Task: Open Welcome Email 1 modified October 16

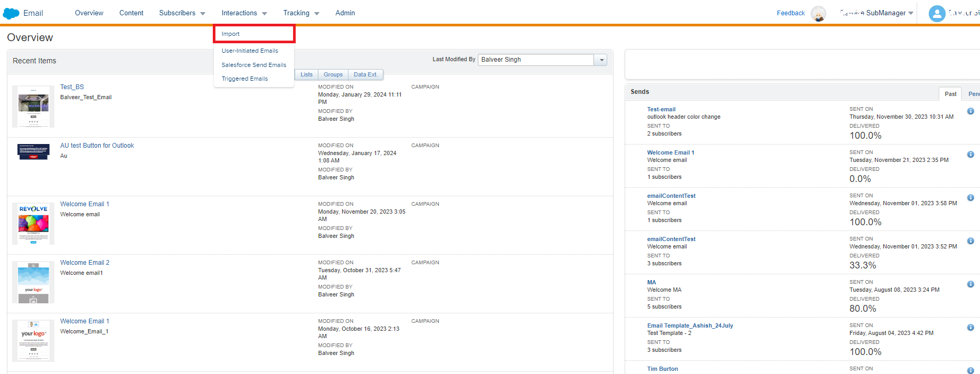Action: point(84,321)
